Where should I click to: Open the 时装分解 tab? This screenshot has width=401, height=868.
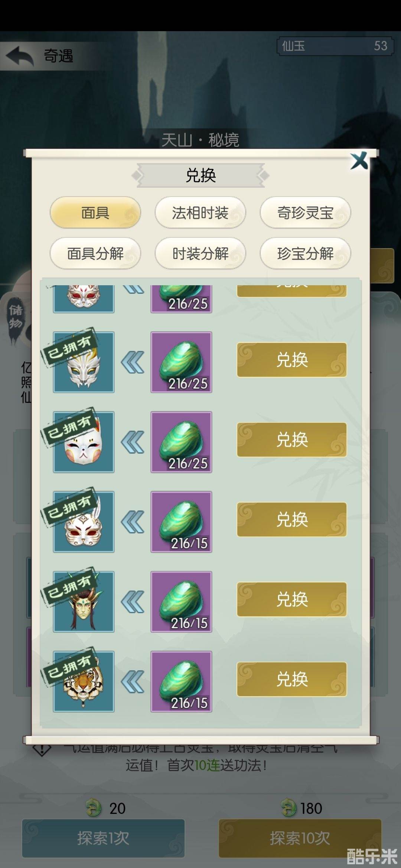(200, 253)
